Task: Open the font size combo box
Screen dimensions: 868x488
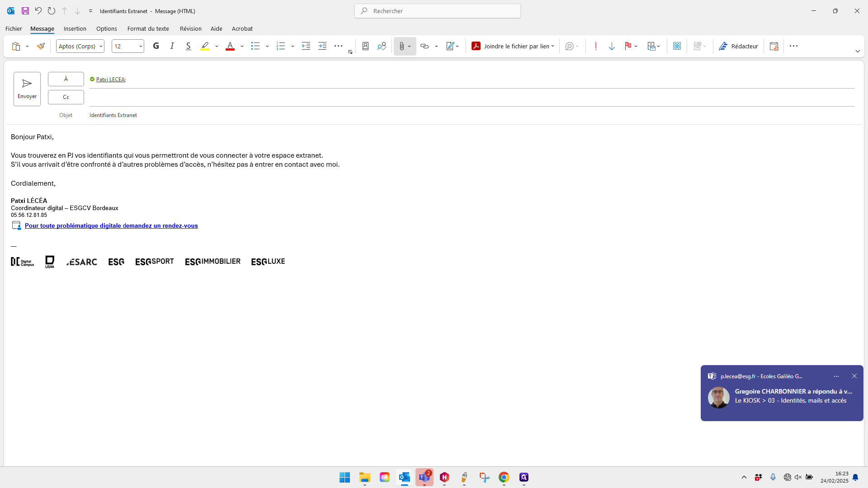Action: (x=128, y=46)
